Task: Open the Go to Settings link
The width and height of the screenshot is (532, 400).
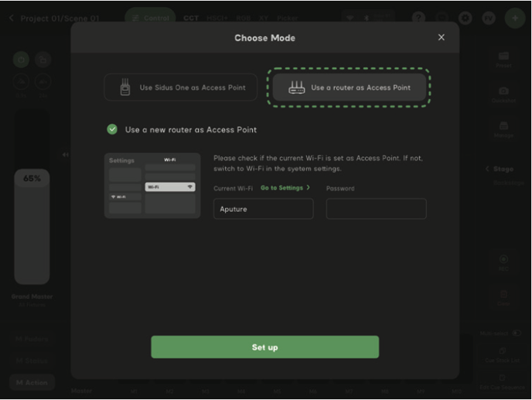Action: click(285, 188)
